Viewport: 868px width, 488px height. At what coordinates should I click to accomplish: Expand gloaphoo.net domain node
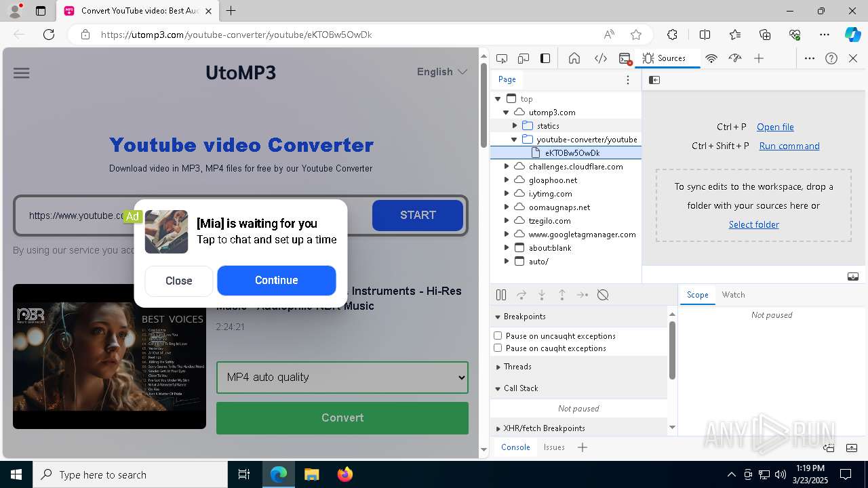(507, 180)
